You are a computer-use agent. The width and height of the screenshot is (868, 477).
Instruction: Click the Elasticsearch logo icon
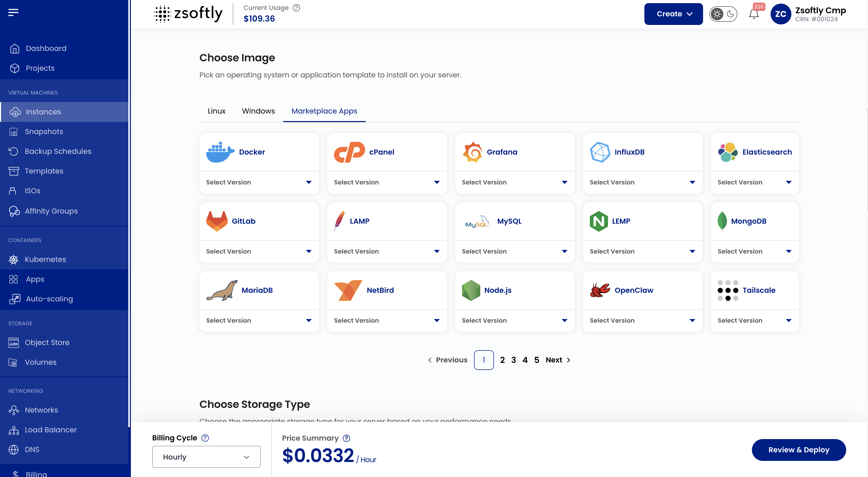[x=727, y=152]
